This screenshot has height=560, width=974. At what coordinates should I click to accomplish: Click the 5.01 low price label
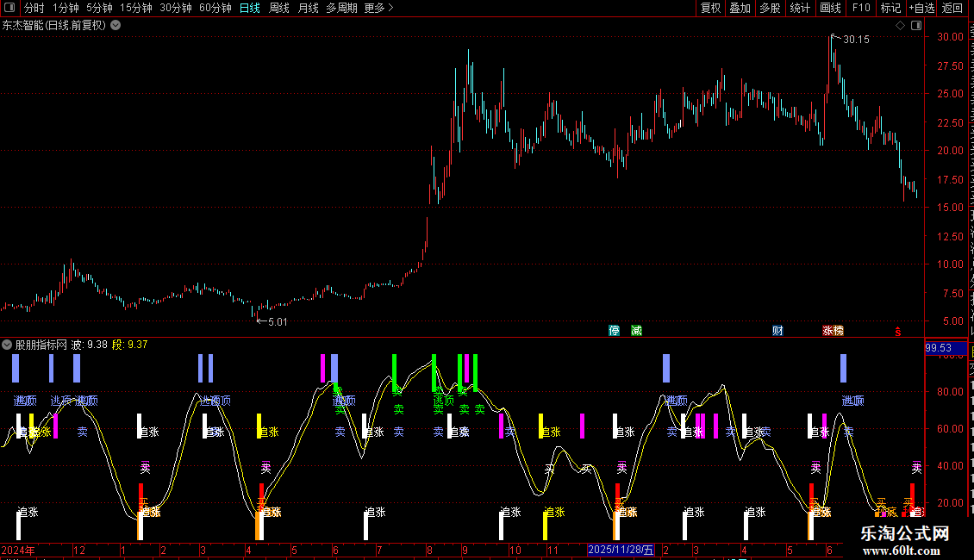[x=277, y=321]
